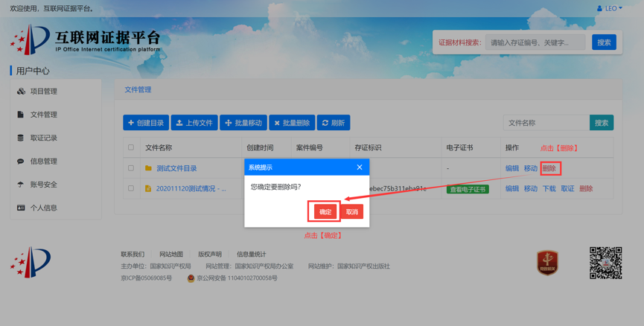Image resolution: width=644 pixels, height=326 pixels.
Task: Click the 创建目录 button
Action: (146, 123)
